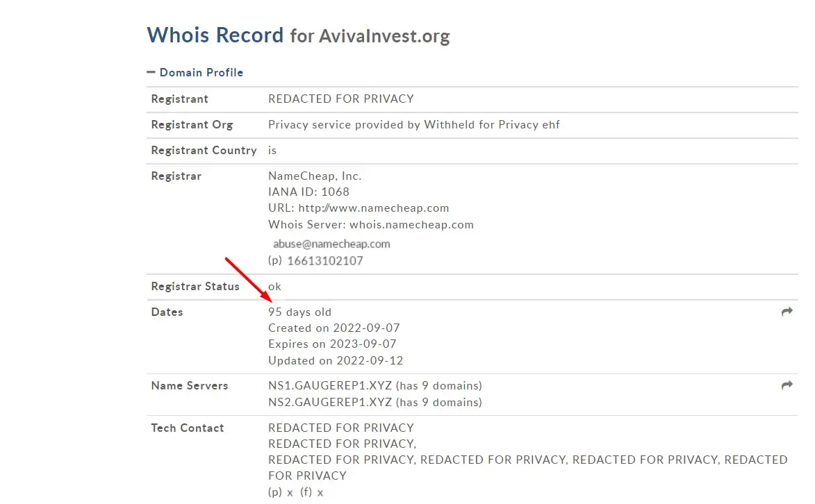Click the registrar phone number 16613102107
815x504 pixels.
(325, 261)
